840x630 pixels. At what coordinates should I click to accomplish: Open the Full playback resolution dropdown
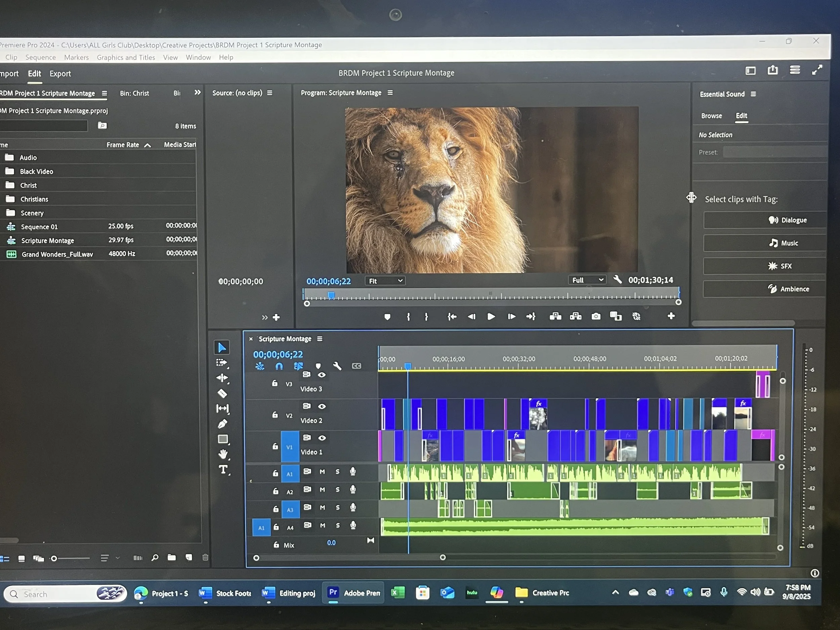click(x=587, y=280)
